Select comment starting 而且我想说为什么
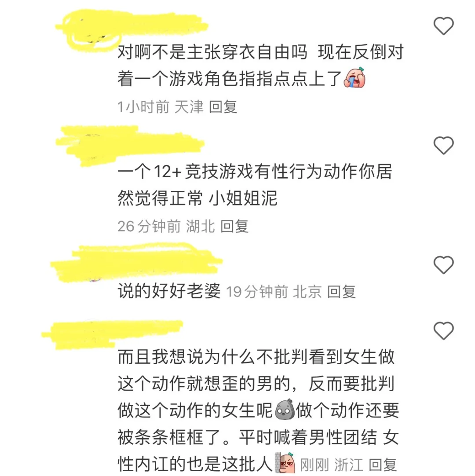The width and height of the screenshot is (475, 476). (x=258, y=410)
